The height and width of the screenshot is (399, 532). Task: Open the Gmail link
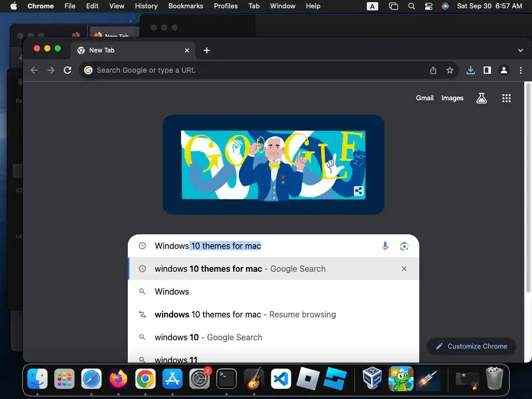(x=425, y=98)
